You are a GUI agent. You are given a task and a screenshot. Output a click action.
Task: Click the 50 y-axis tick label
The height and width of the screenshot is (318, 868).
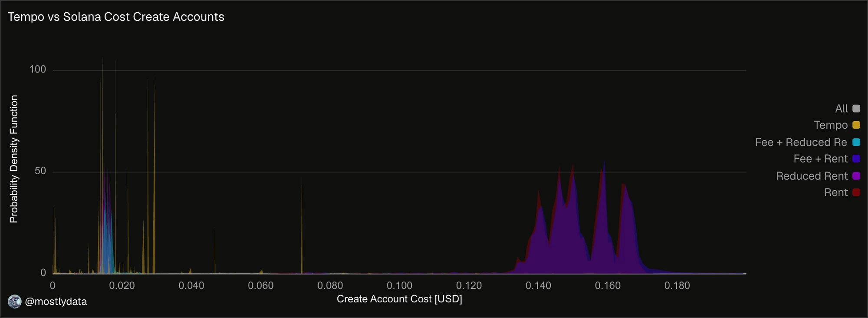tap(40, 171)
